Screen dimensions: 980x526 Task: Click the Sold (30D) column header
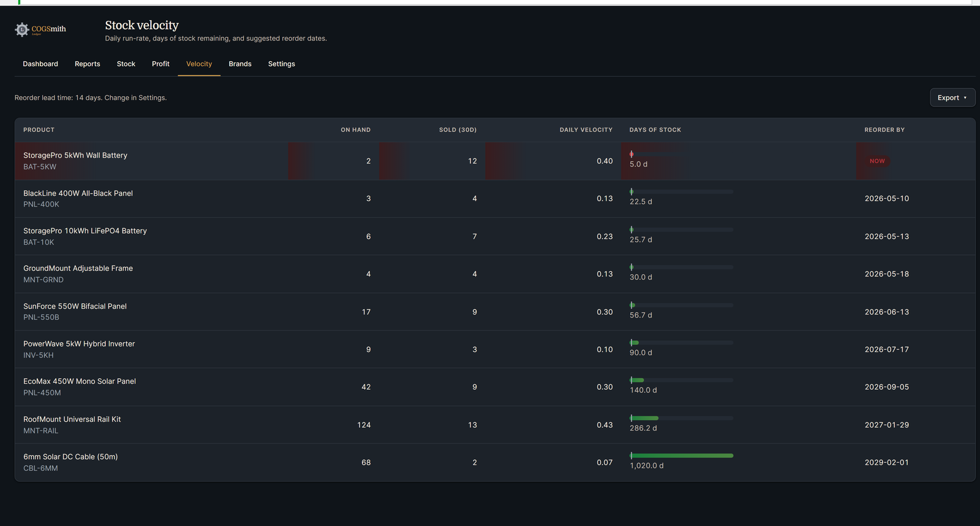pyautogui.click(x=458, y=130)
